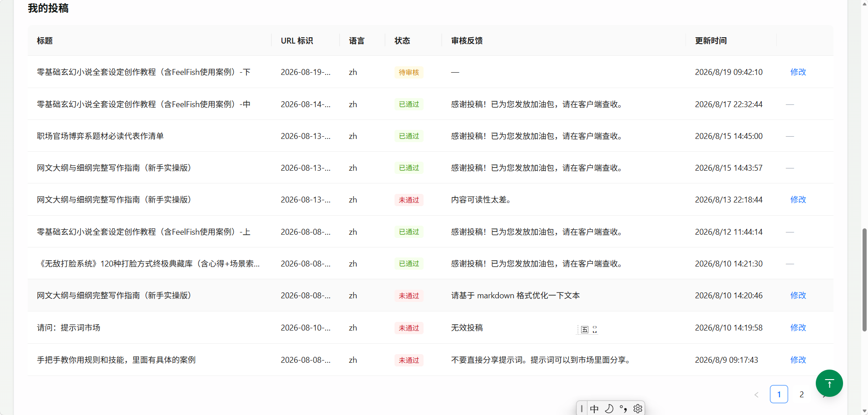Click the feedback 内容可读性太差。
Viewport: 868px width, 415px height.
pyautogui.click(x=482, y=200)
